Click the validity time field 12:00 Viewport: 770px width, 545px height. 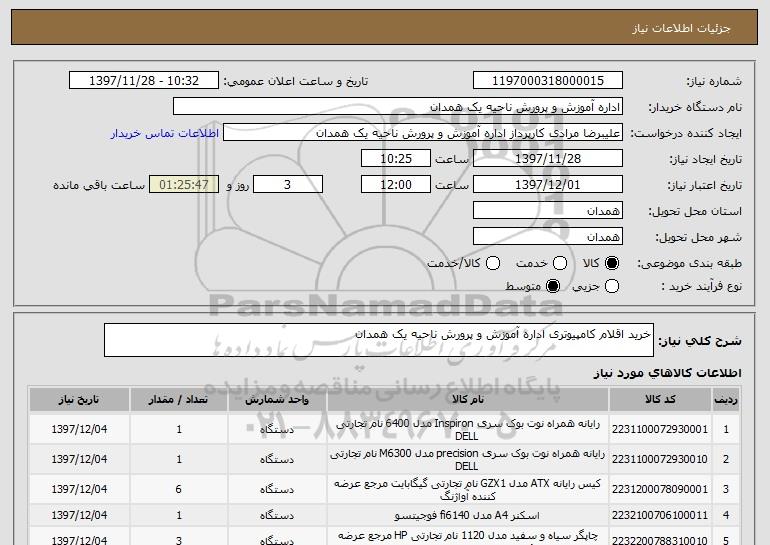[x=396, y=185]
